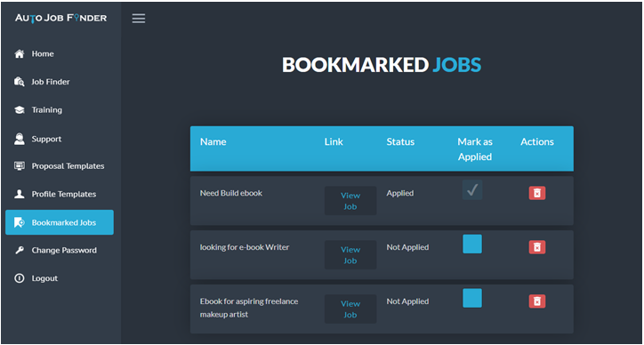Click the Job Finder search icon
Image resolution: width=644 pixels, height=345 pixels.
click(x=20, y=82)
